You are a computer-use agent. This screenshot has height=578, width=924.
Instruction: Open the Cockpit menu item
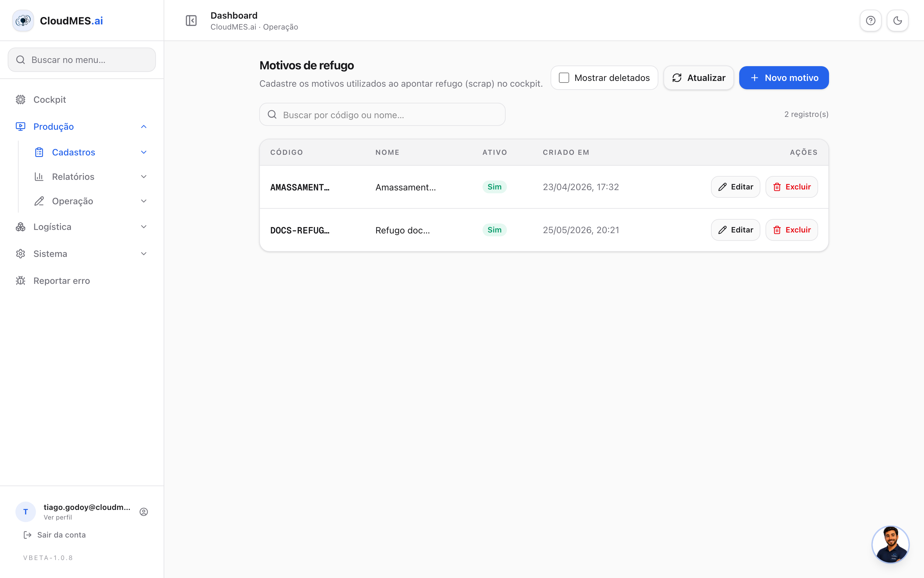click(x=82, y=100)
